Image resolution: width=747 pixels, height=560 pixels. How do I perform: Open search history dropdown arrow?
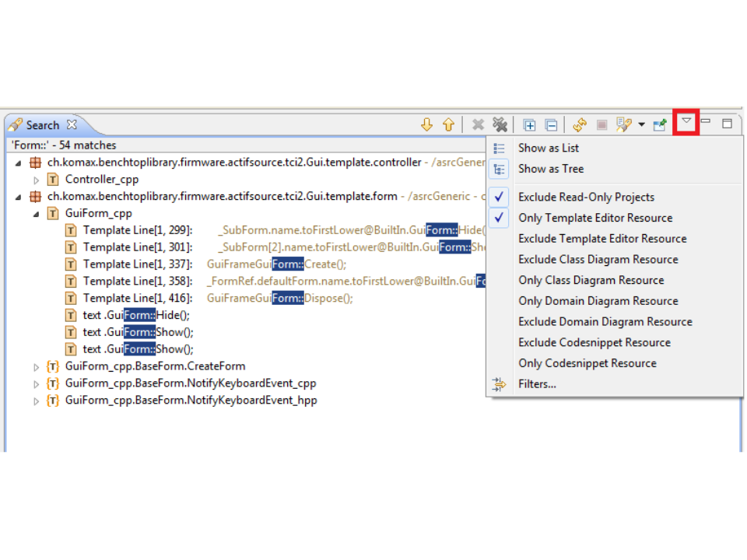[641, 124]
